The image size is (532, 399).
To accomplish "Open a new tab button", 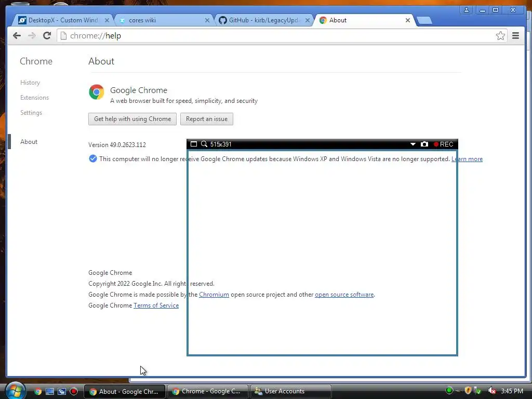I will point(424,21).
